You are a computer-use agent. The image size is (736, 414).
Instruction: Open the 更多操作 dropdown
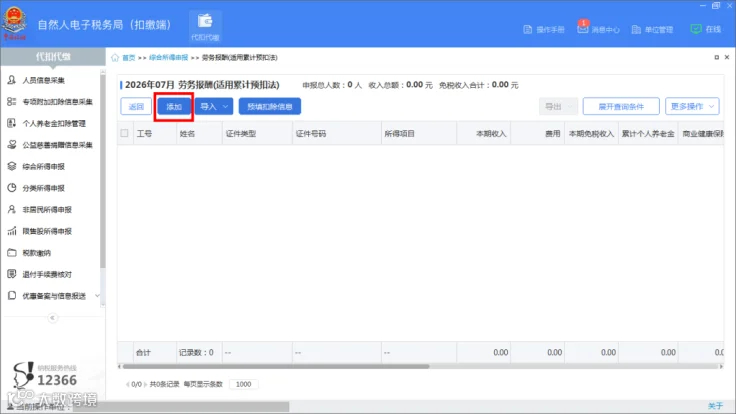point(692,107)
